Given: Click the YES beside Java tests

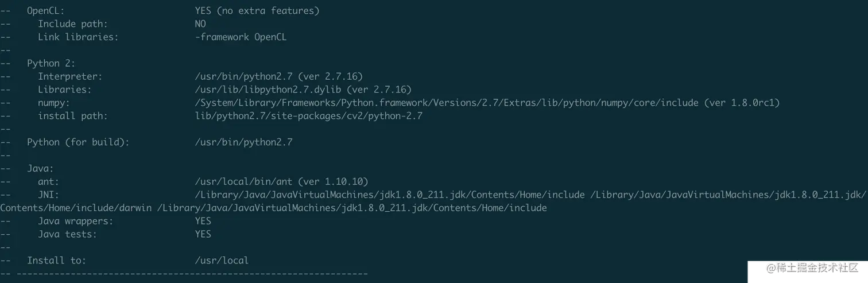Looking at the screenshot, I should (203, 234).
